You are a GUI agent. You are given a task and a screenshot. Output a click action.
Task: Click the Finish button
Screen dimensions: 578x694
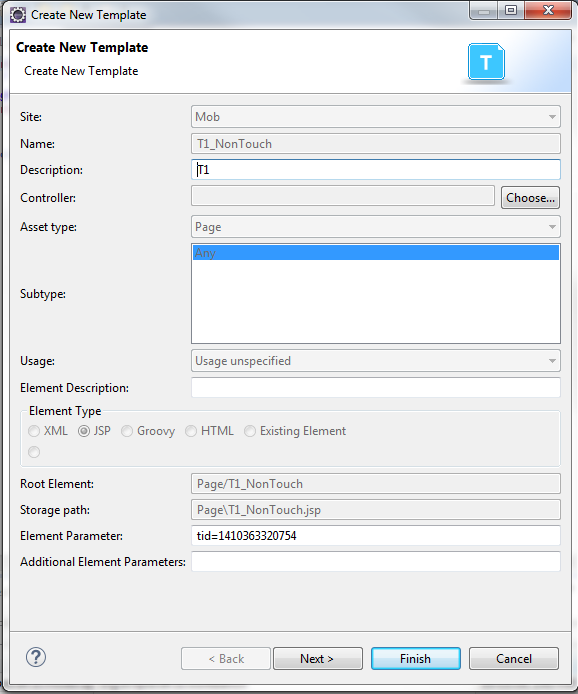click(x=416, y=659)
